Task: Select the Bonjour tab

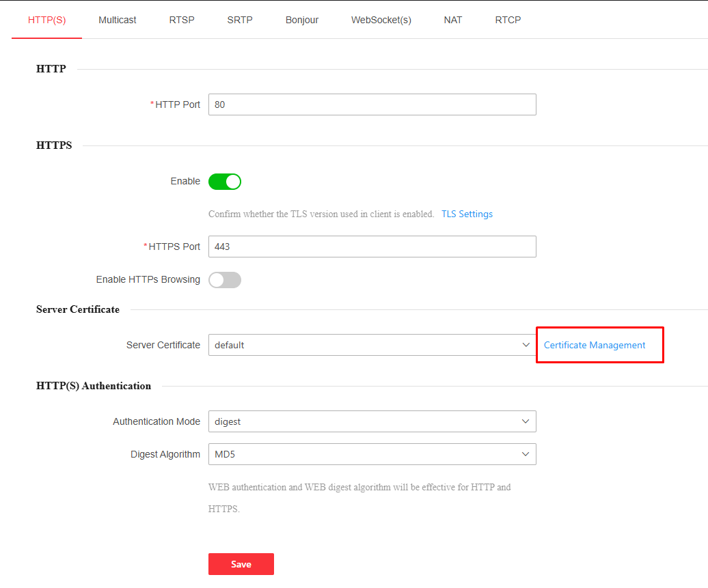Action: point(302,20)
